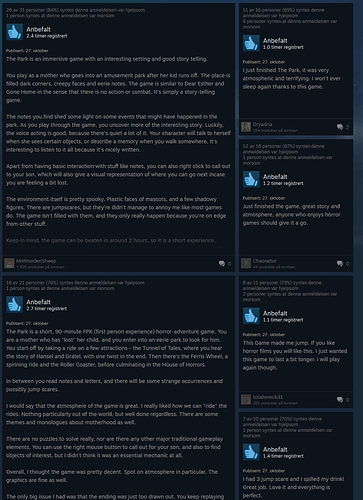Open the Anbefalt title of the 1.0 timer review
This screenshot has width=363, height=500.
point(275,41)
